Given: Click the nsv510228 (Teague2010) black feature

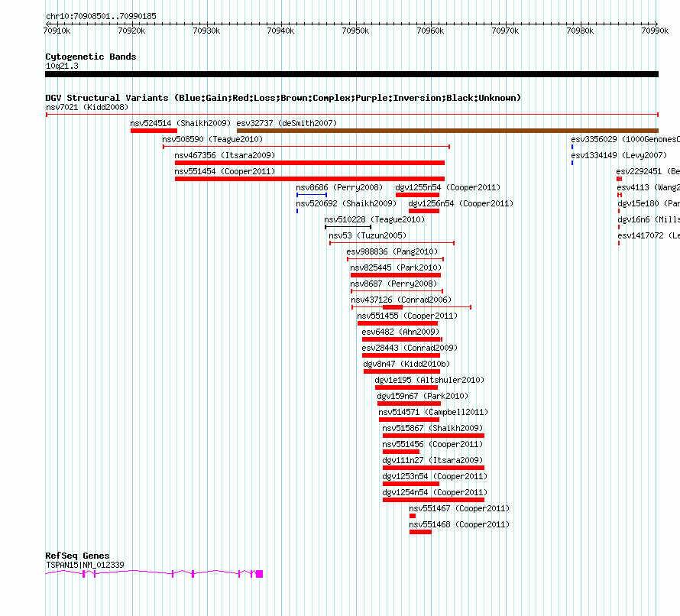Looking at the screenshot, I should tap(348, 227).
